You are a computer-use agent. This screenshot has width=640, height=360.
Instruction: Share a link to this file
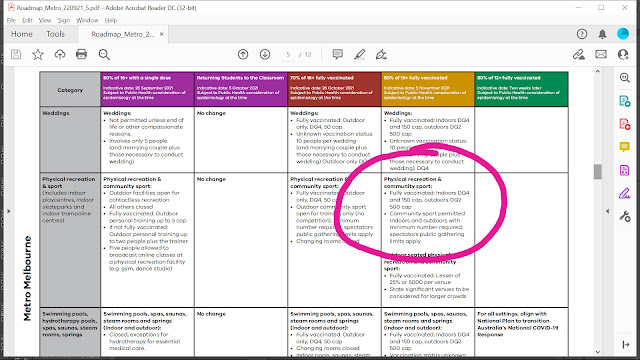[579, 54]
